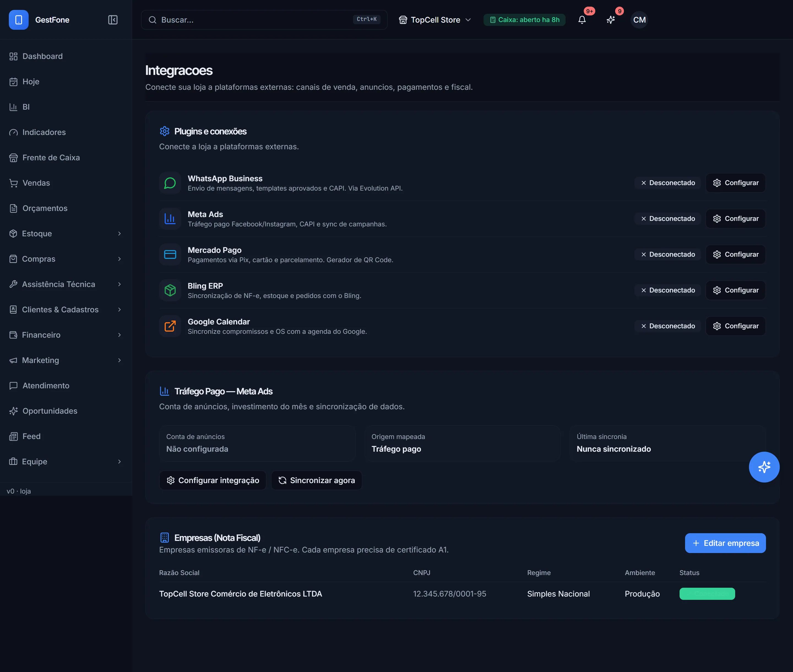
Task: Click Configurar for Meta Ads
Action: pyautogui.click(x=735, y=219)
